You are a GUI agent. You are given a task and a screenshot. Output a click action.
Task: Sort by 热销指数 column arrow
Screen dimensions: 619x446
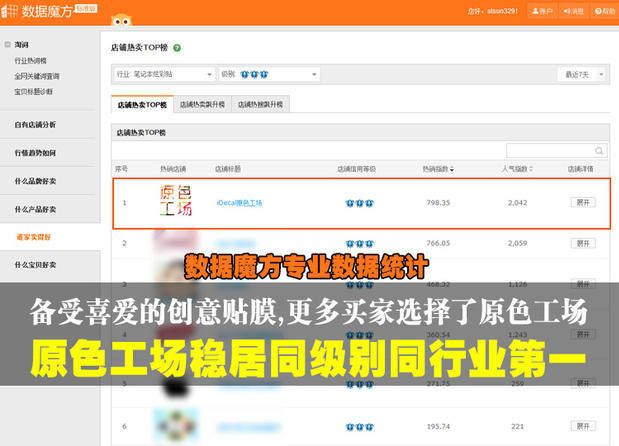(452, 169)
